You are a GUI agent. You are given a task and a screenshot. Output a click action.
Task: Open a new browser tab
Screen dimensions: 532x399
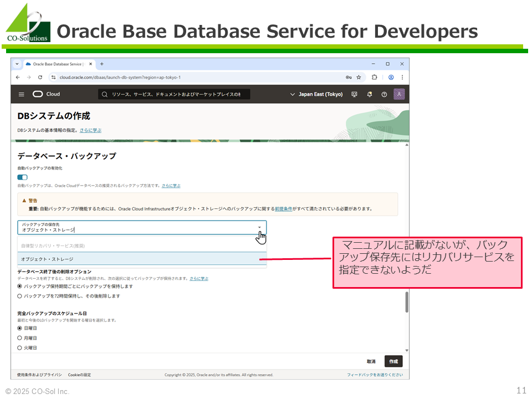pos(102,64)
